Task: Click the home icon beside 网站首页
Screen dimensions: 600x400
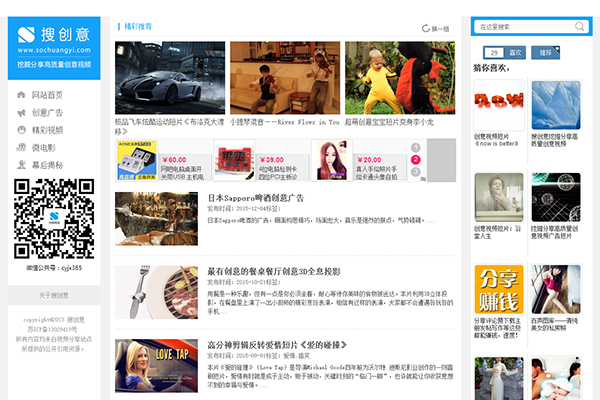Action: (22, 95)
